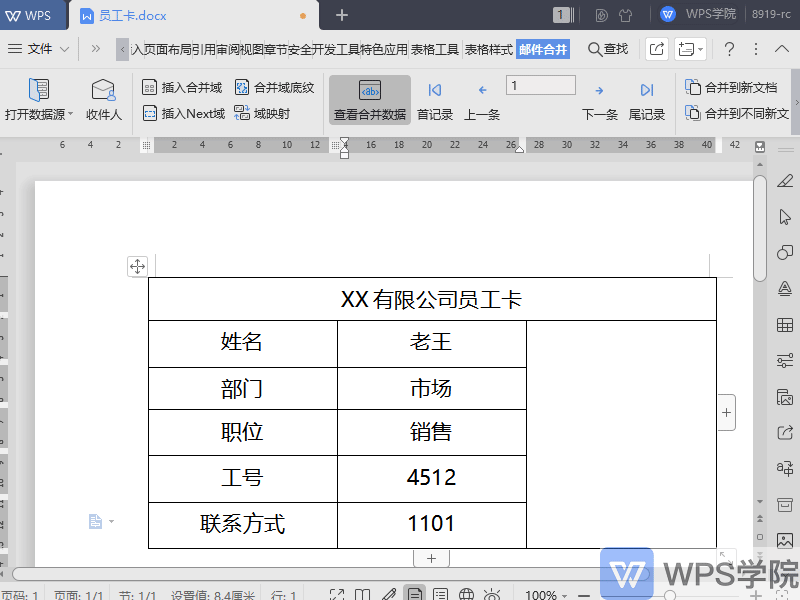
Task: Open the settings sliders icon in sidebar
Action: point(785,360)
